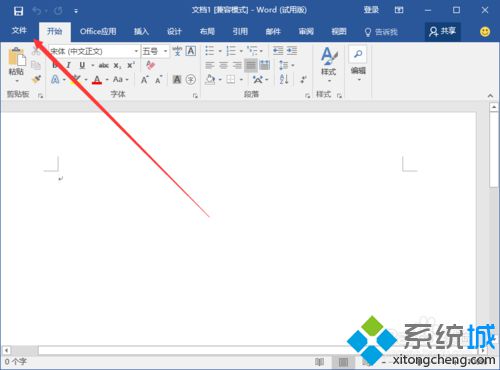Click the Paste clipboard icon
This screenshot has width=500, height=370.
click(x=17, y=57)
